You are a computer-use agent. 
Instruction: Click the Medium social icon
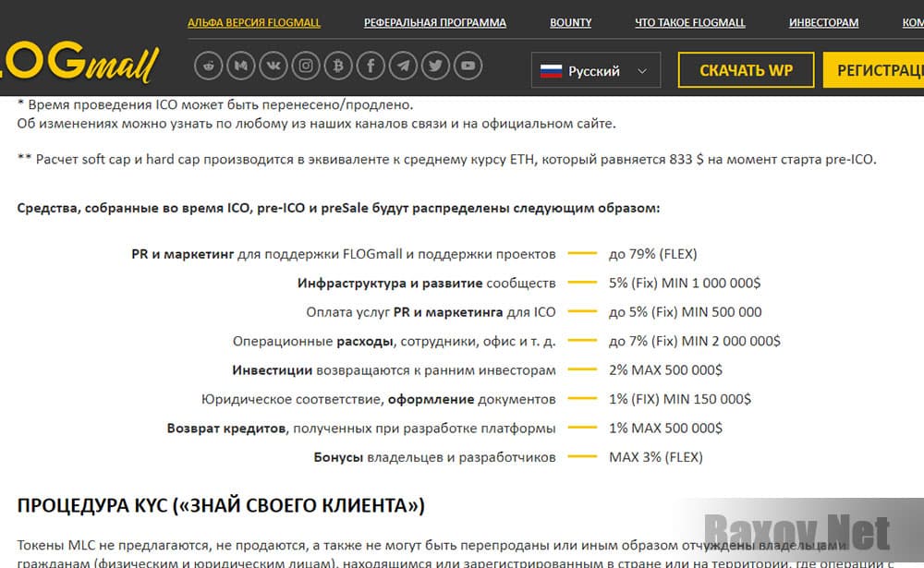pyautogui.click(x=241, y=66)
